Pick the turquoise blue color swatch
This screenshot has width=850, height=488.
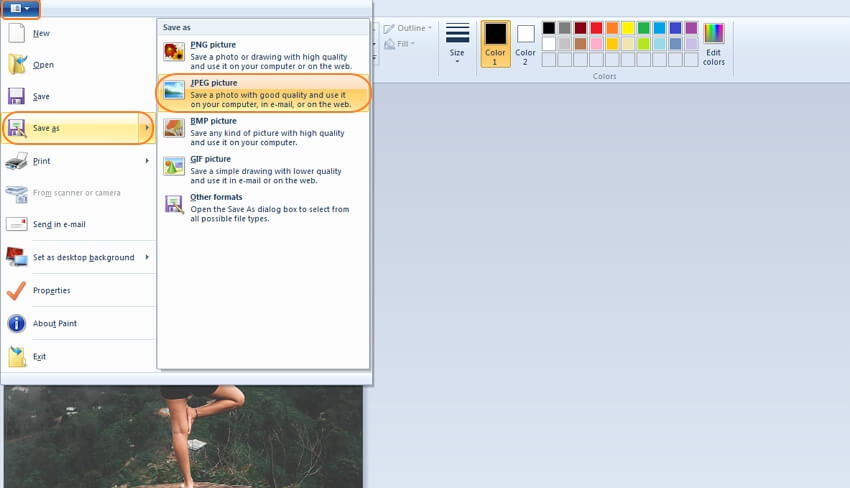pos(659,28)
